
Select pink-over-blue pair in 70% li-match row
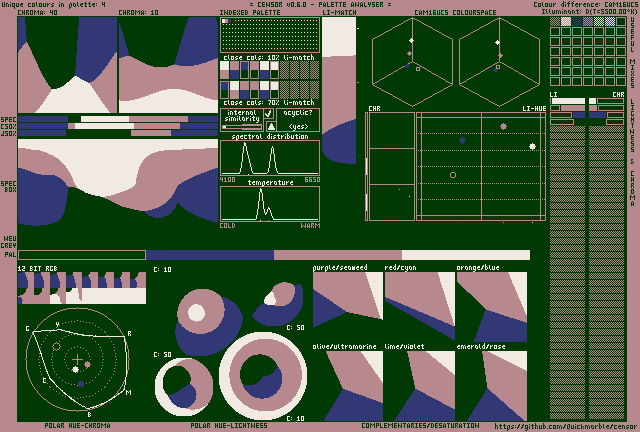pyautogui.click(x=244, y=90)
